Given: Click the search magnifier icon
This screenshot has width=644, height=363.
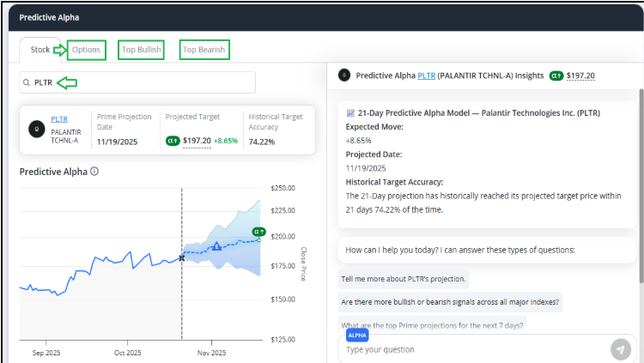Looking at the screenshot, I should click(27, 83).
